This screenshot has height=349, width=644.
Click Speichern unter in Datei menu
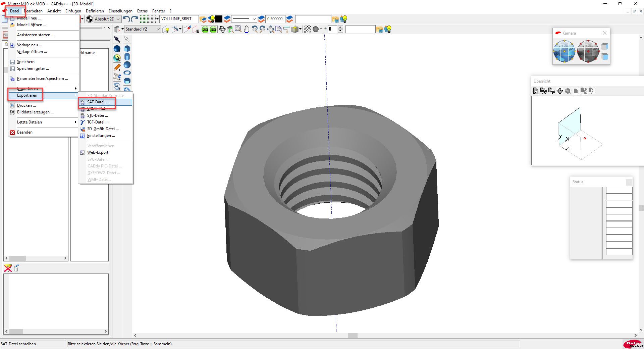tap(44, 68)
